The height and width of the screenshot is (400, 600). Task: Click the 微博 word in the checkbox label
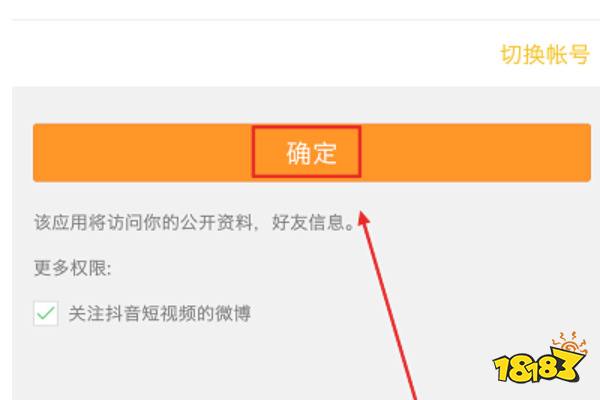[x=233, y=313]
